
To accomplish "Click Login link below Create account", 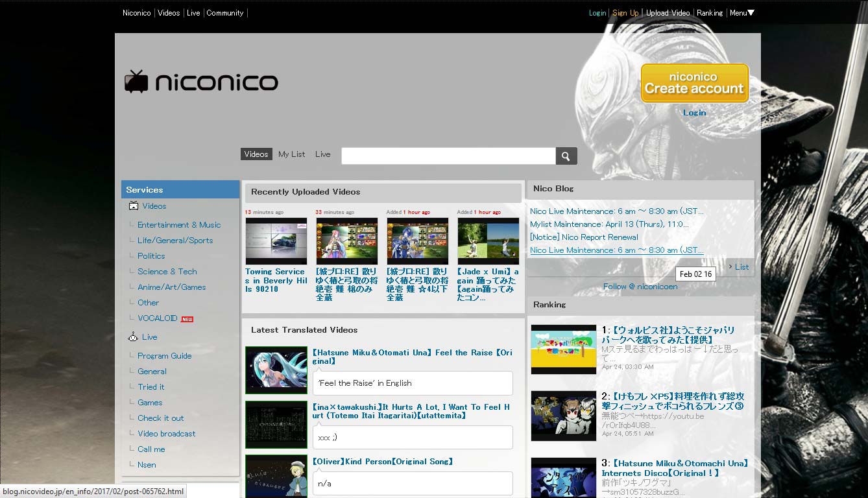I will (694, 113).
